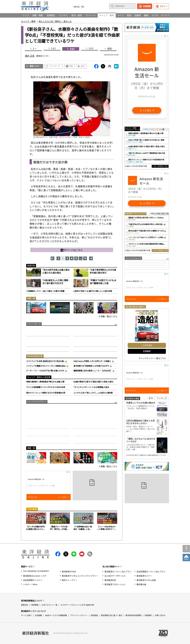
Task: Click the previous page arrow in pagination
Action: pyautogui.click(x=52, y=258)
